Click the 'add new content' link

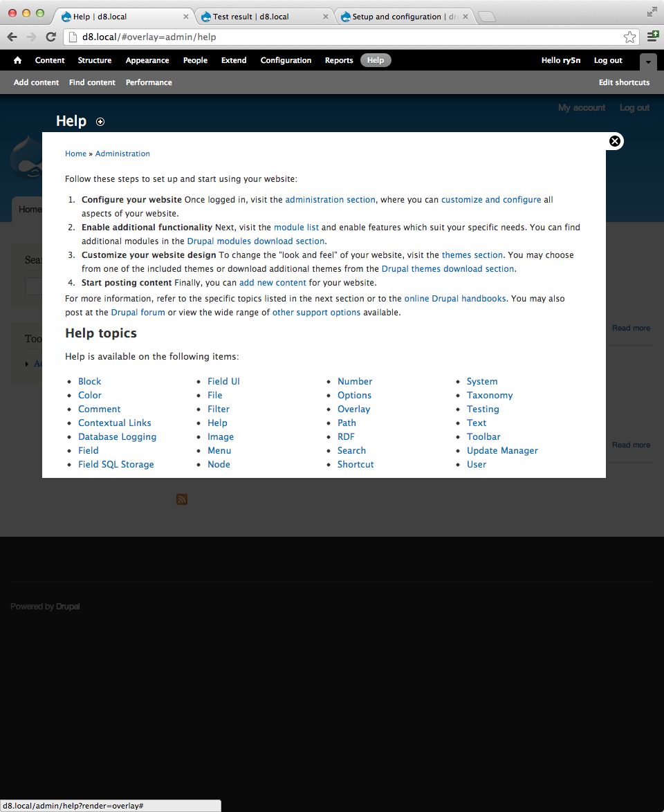coord(273,283)
